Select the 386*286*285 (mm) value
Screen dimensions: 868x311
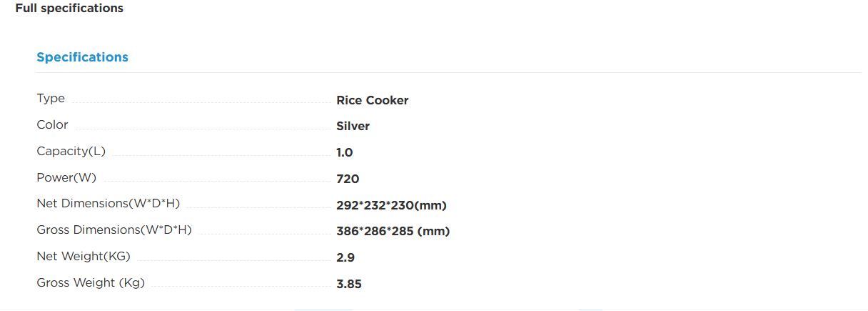click(393, 232)
